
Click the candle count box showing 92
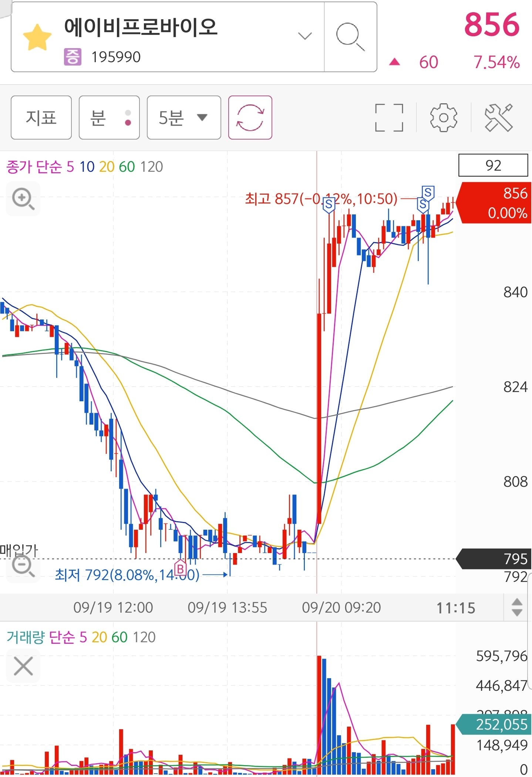(x=493, y=165)
